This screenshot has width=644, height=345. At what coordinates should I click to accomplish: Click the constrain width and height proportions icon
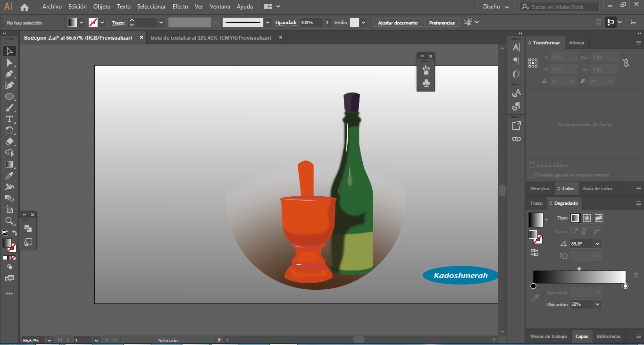point(626,63)
